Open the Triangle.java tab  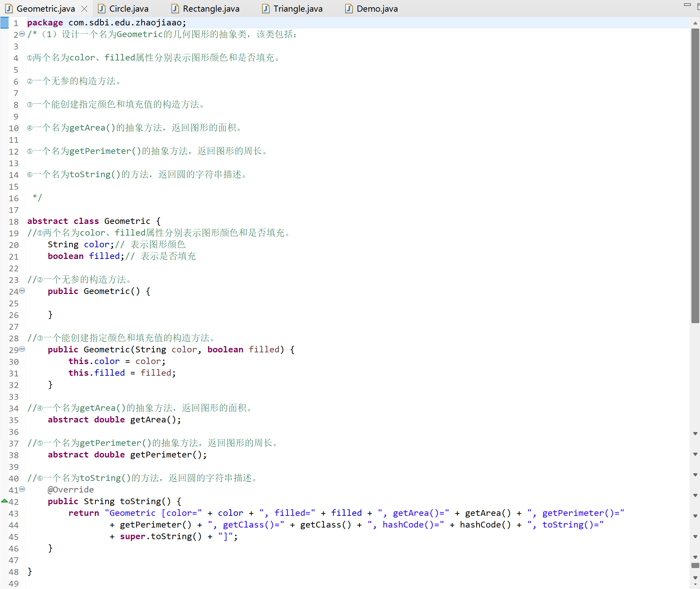point(297,9)
